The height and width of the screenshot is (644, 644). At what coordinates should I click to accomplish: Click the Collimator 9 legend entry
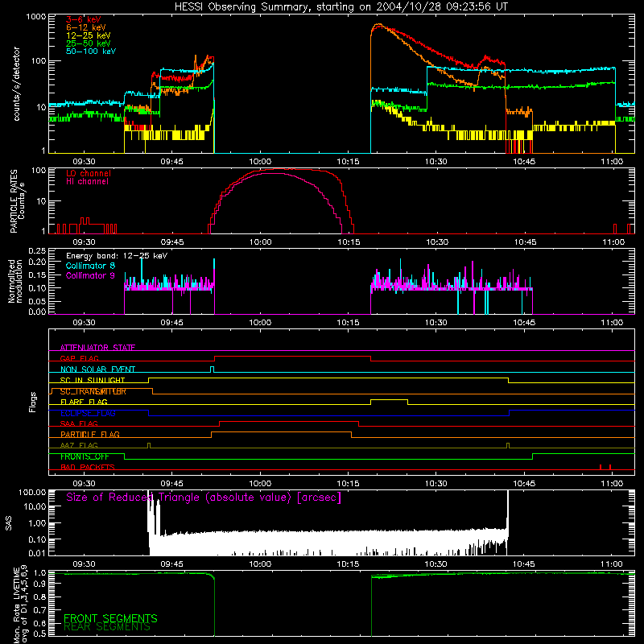90,275
